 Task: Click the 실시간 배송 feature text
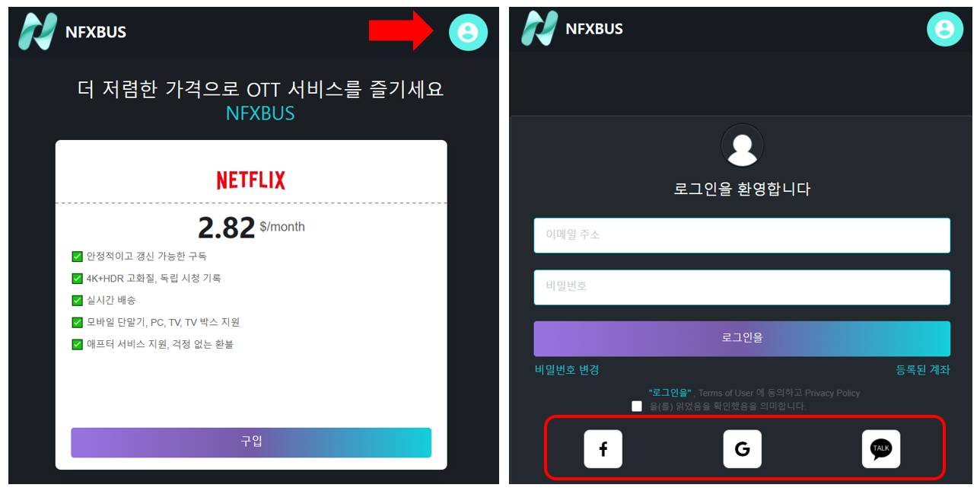point(111,301)
